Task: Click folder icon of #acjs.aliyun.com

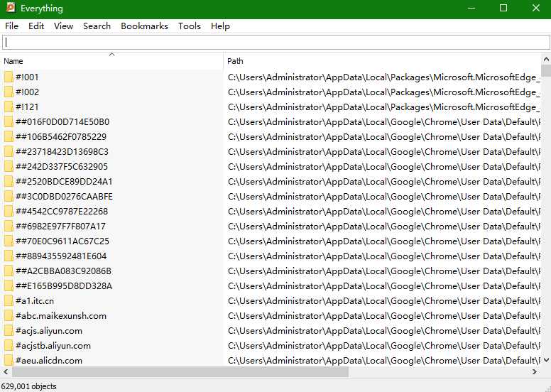Action: tap(9, 331)
